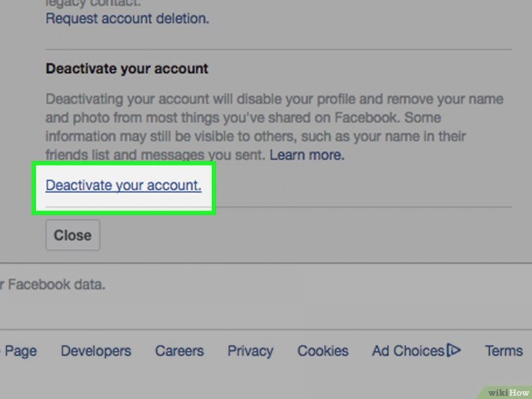
Task: Click the bold 'Deactivate your account' heading
Action: point(127,70)
